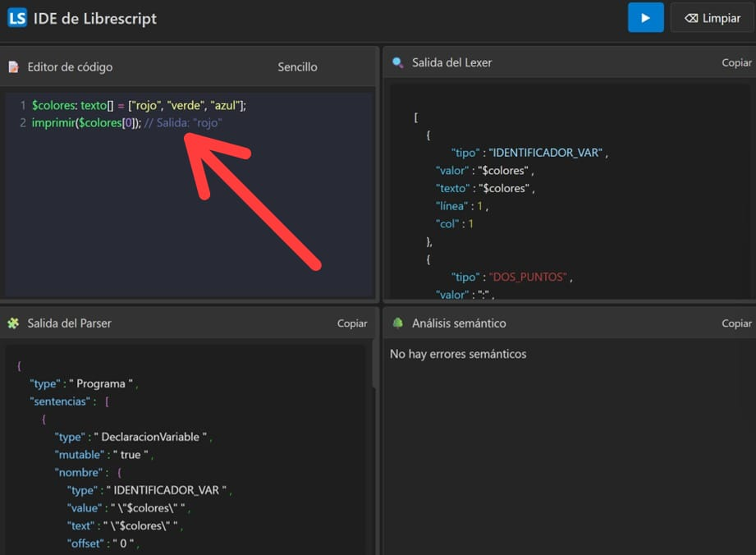Image resolution: width=756 pixels, height=555 pixels.
Task: Click code line 2 with imprimir($colores[0])
Action: (x=126, y=122)
